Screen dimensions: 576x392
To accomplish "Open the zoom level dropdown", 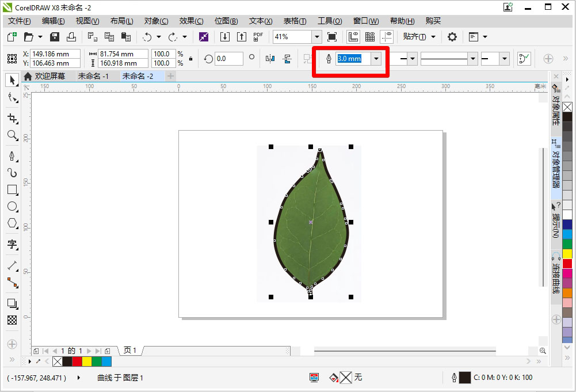I will click(316, 37).
